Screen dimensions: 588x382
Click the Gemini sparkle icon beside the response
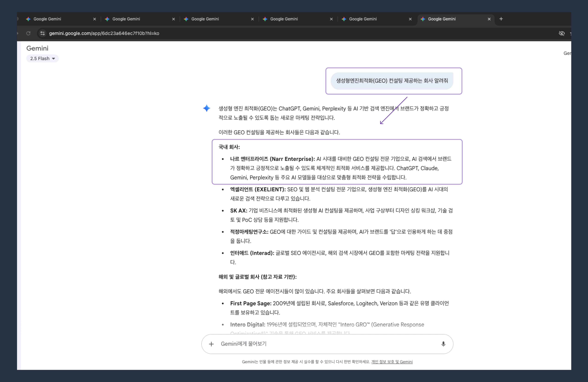click(207, 108)
